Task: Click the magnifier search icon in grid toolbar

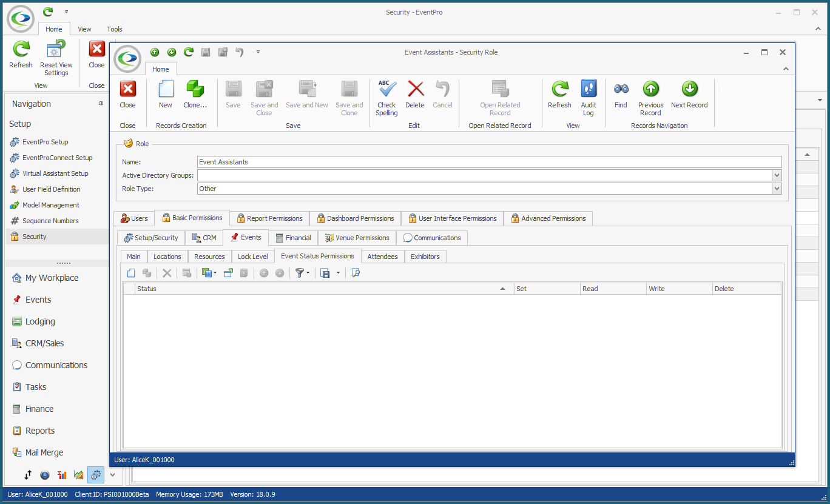Action: 356,273
